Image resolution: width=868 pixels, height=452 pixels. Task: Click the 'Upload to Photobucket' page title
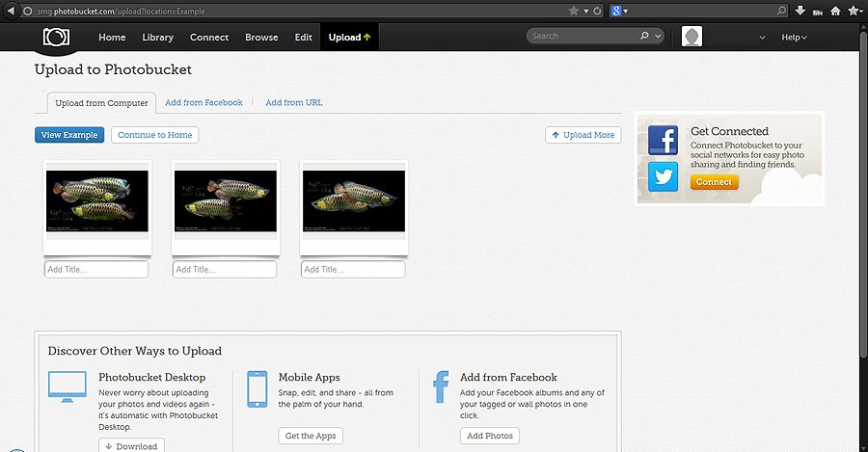113,69
